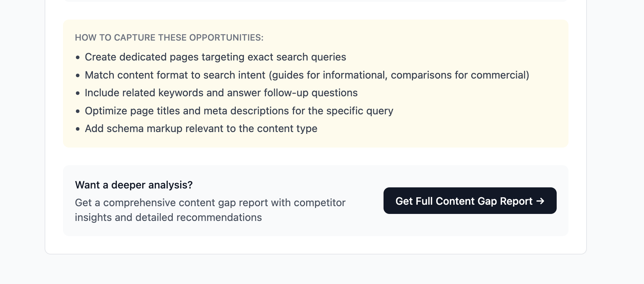
Task: Click the bullet dot before 'Optimize page titles'
Action: tap(77, 111)
